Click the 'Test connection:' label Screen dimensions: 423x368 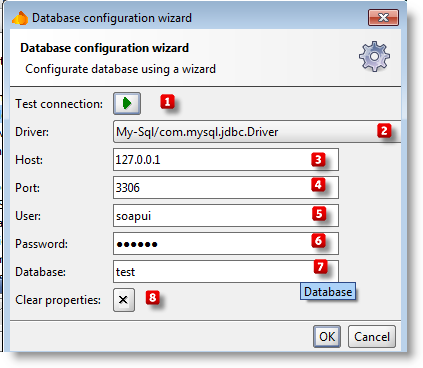coord(59,104)
